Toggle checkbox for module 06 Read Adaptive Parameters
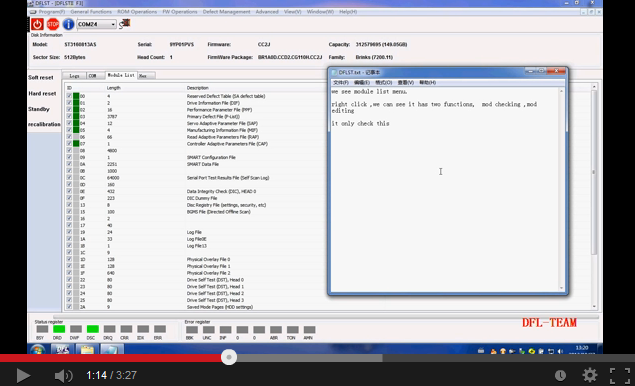Image resolution: width=635 pixels, height=386 pixels. [x=69, y=137]
